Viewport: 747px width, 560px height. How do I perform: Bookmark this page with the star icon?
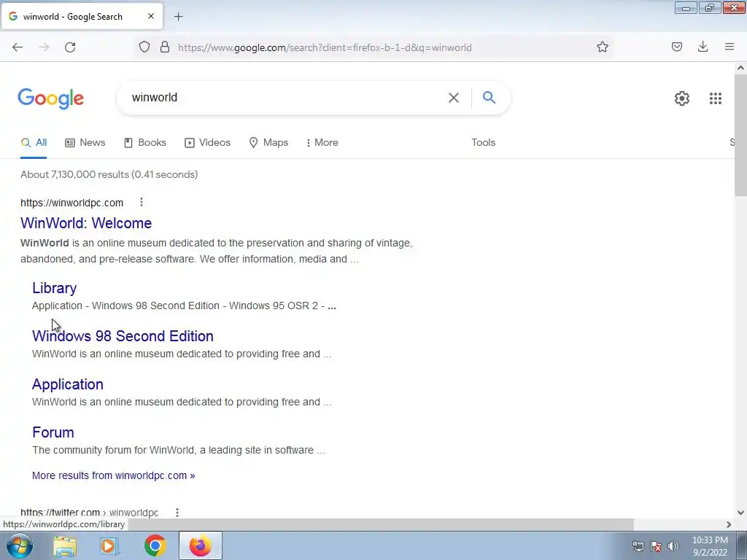tap(602, 47)
